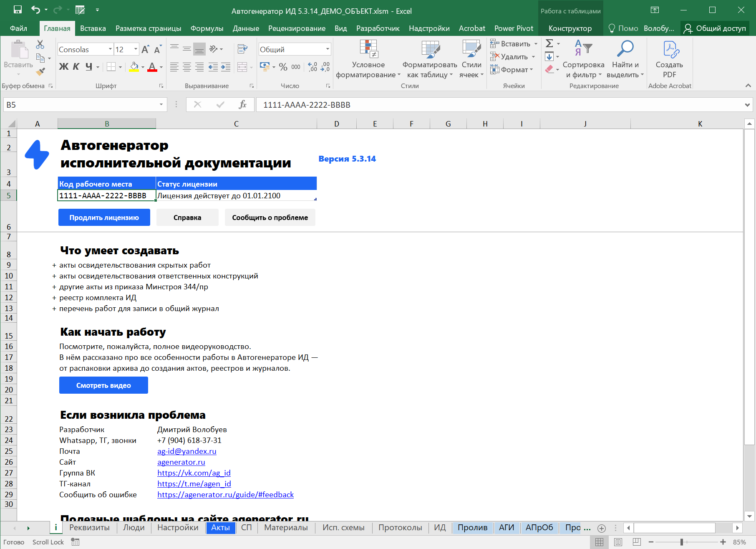Open Cell Styles gallery
Image resolution: width=756 pixels, height=549 pixels.
point(471,59)
